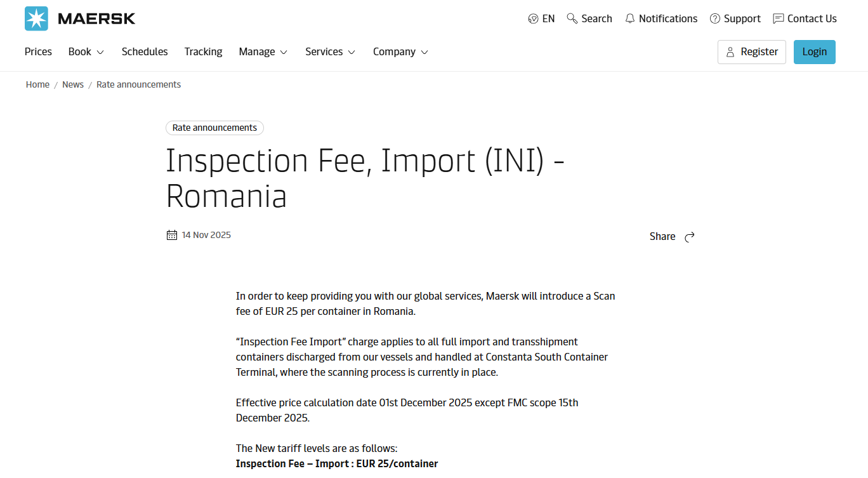This screenshot has width=868, height=478.
Task: Follow the Home breadcrumb link
Action: [x=37, y=84]
